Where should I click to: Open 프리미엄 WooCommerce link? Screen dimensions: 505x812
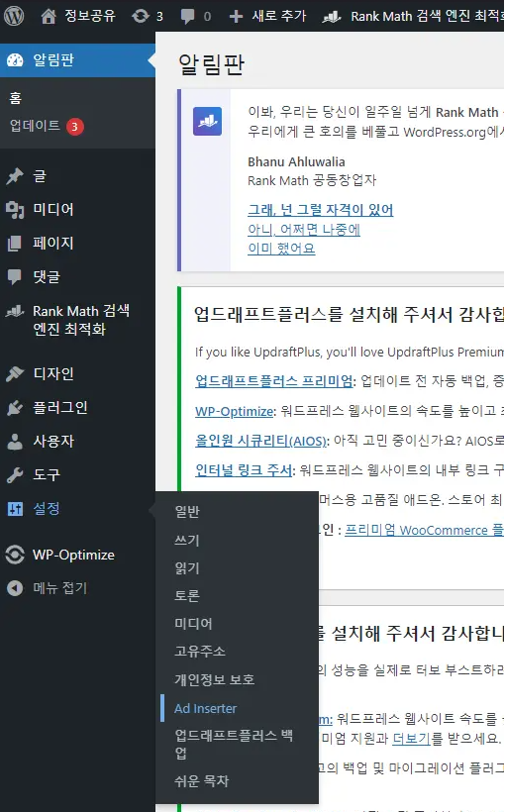tap(424, 531)
